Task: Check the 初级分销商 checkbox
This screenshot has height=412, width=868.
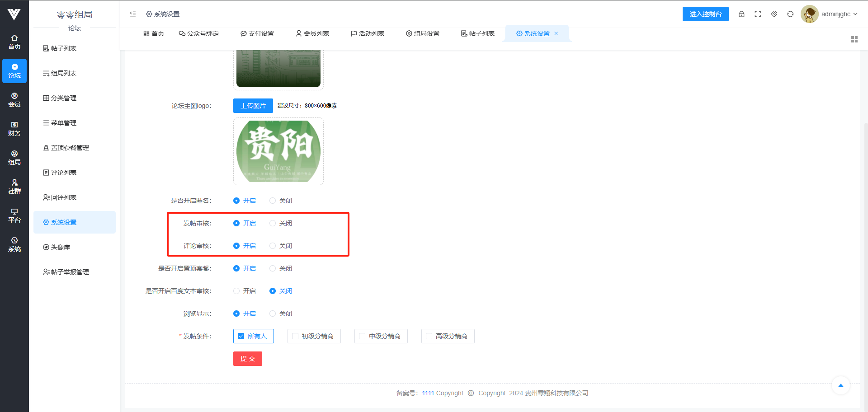Action: click(x=295, y=336)
